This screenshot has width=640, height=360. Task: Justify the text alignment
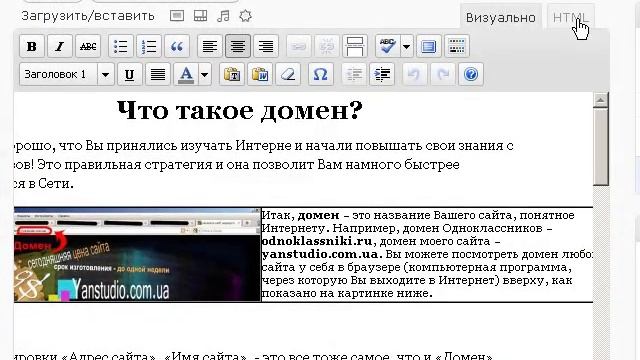[x=158, y=74]
